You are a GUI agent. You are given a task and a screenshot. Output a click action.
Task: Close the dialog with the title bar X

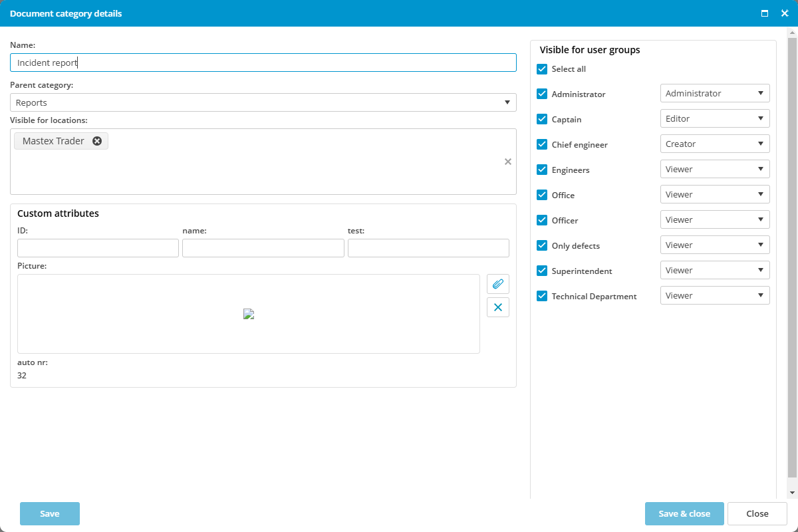pyautogui.click(x=785, y=13)
